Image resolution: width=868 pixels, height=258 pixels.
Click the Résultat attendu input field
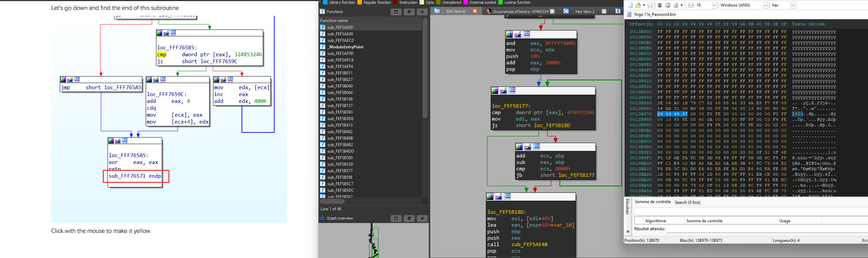tap(767, 229)
